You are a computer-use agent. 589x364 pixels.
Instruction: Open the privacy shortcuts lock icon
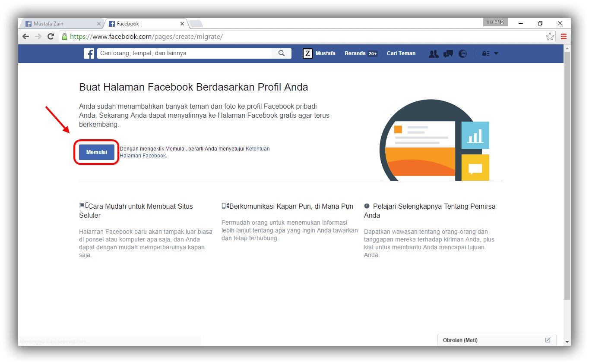coord(486,53)
